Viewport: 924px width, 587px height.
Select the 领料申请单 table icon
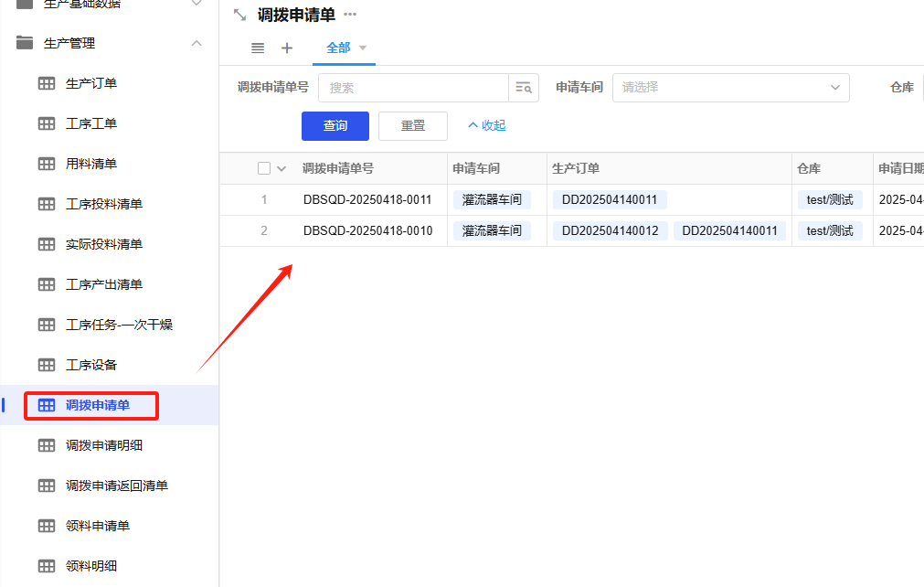tap(46, 526)
